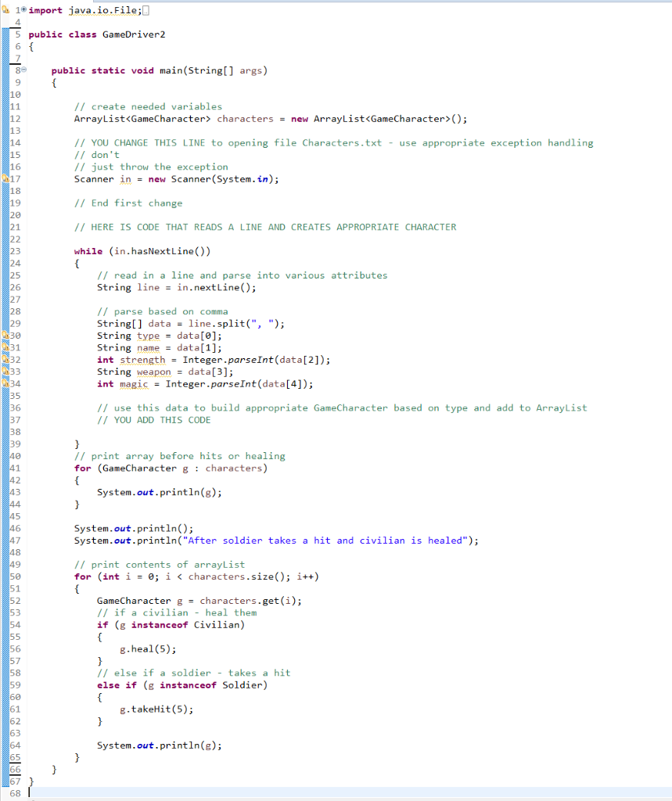Image resolution: width=672 pixels, height=801 pixels.
Task: Click the warning icon next to line 31
Action: [5, 347]
